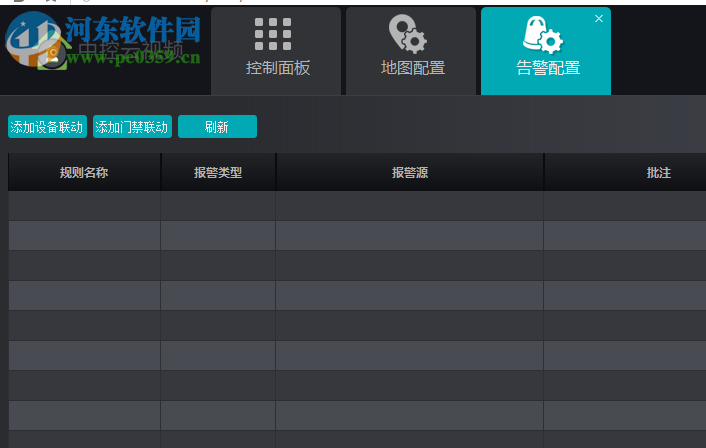Image resolution: width=706 pixels, height=448 pixels.
Task: Open the 地图配置 map pin gear icon
Action: (407, 34)
